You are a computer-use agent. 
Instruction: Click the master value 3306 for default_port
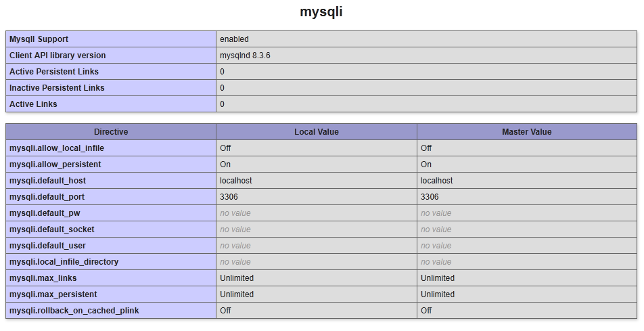[x=430, y=197]
